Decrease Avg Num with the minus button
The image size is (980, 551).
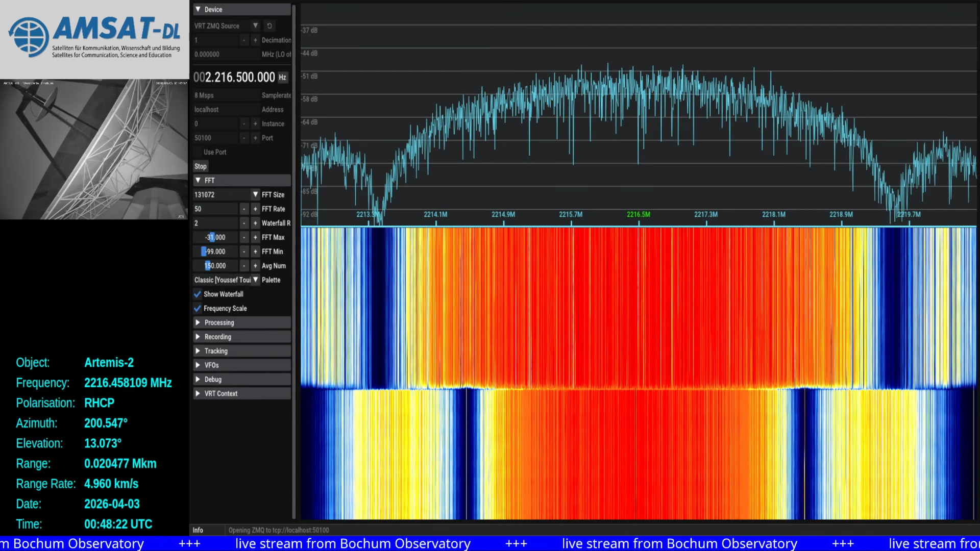click(x=244, y=266)
